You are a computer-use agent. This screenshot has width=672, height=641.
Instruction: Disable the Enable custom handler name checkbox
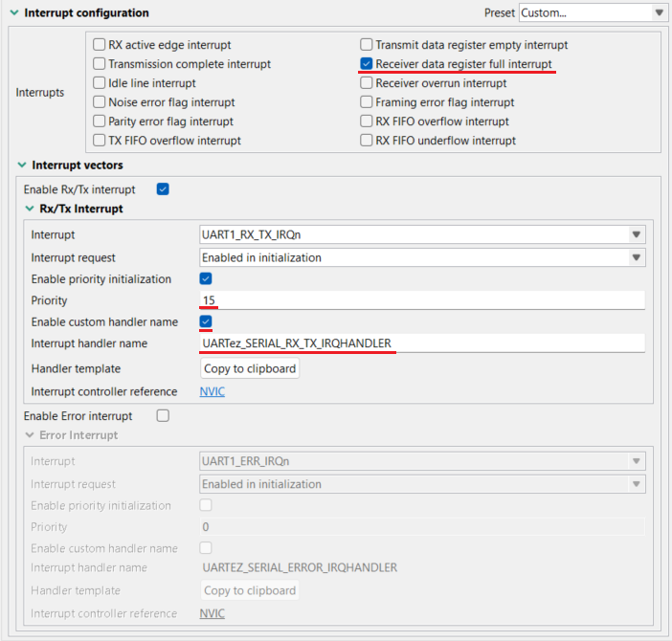pos(205,321)
